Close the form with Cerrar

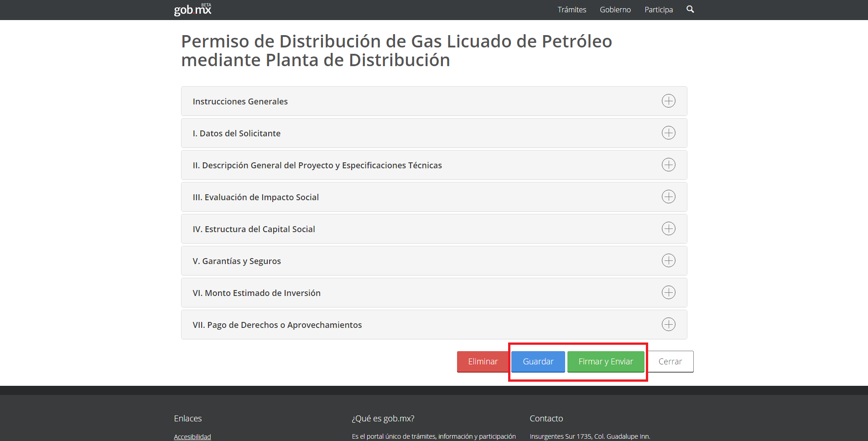pyautogui.click(x=670, y=362)
